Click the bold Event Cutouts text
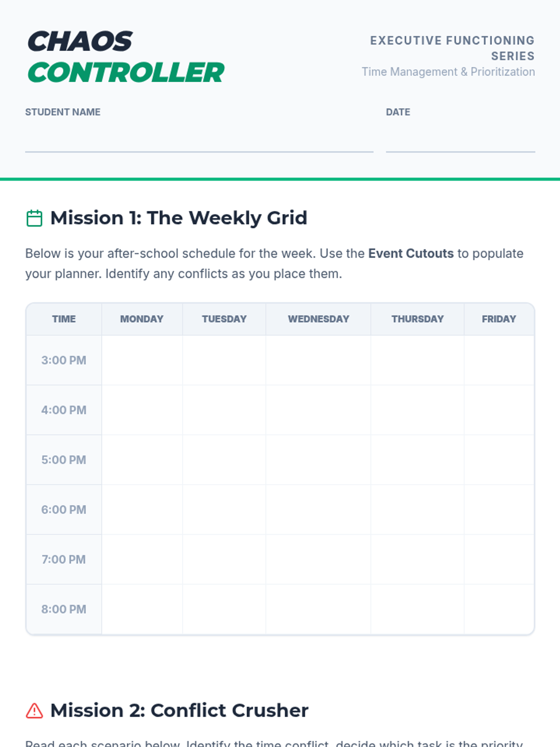This screenshot has height=747, width=560. point(411,254)
